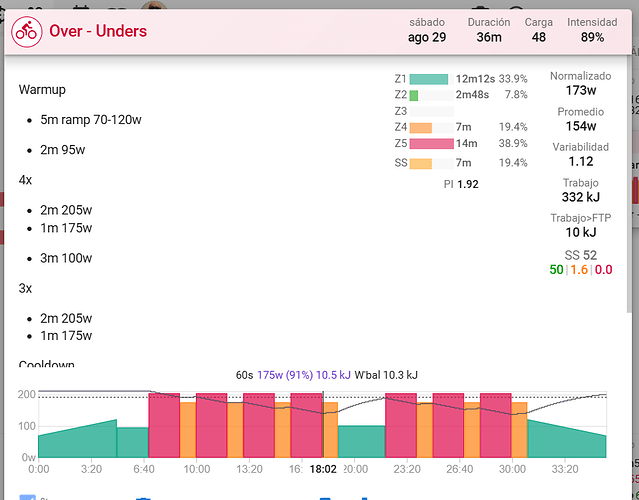Click the Duración value "36m"
Image resolution: width=639 pixels, height=500 pixels.
click(489, 37)
